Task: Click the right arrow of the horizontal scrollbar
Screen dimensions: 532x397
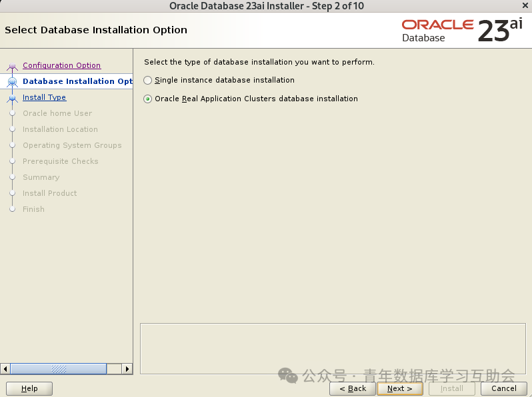Action: click(127, 369)
